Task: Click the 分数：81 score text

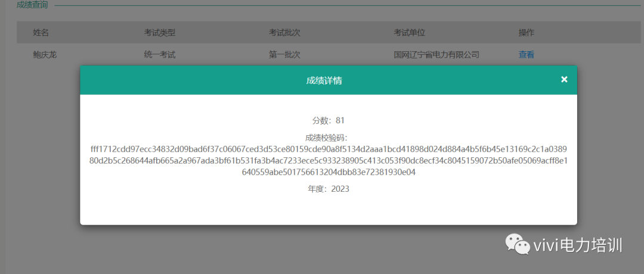Action: [x=329, y=120]
